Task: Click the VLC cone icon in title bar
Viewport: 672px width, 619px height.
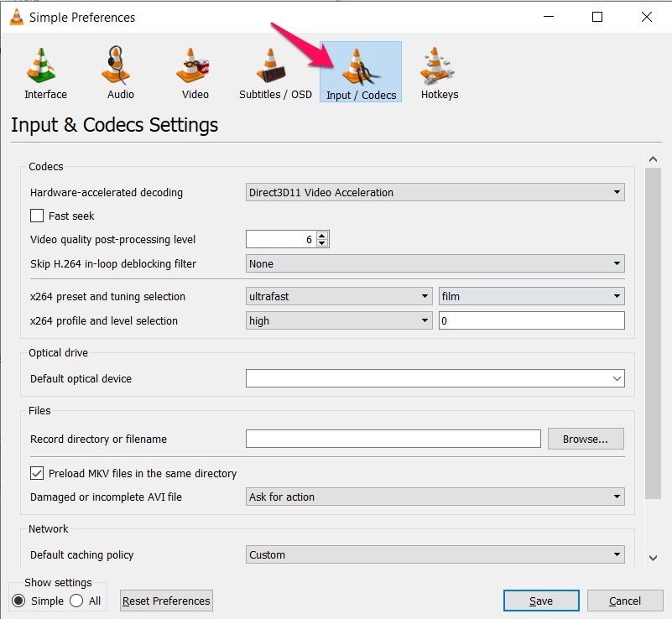Action: 17,17
